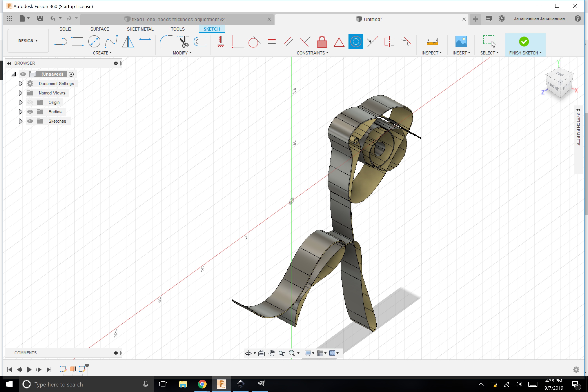Screen dimensions: 588x392
Task: Open Chrome from the taskbar
Action: pyautogui.click(x=202, y=384)
